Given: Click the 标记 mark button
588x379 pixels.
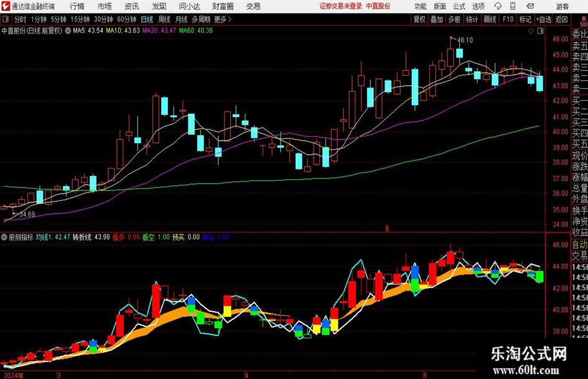Looking at the screenshot, I should click(525, 19).
